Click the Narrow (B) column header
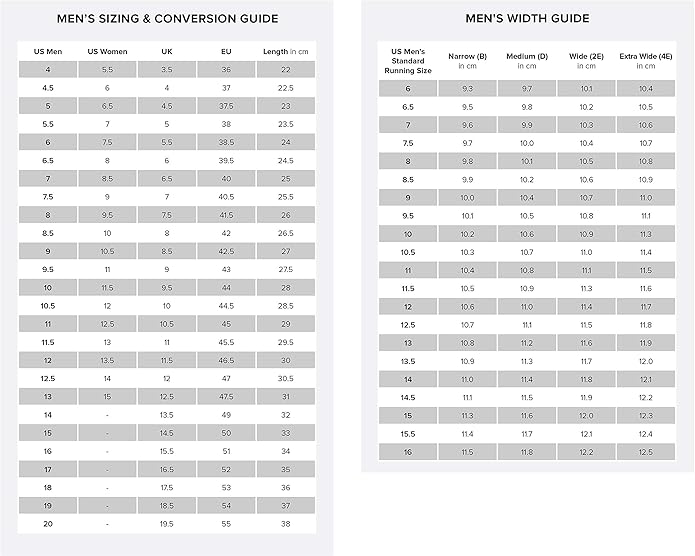 coord(467,61)
